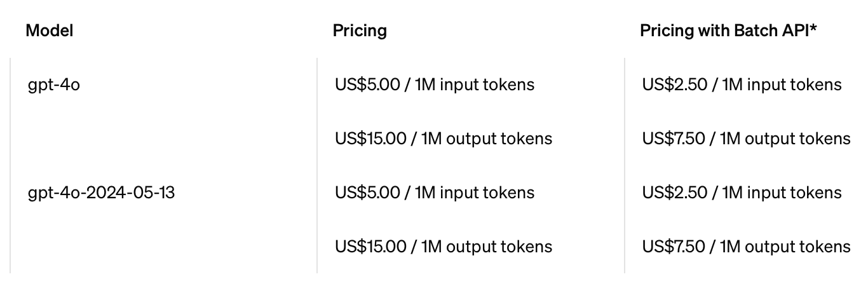Viewport: 868px width, 286px height.
Task: Click the Pricing with Batch API header
Action: click(724, 31)
